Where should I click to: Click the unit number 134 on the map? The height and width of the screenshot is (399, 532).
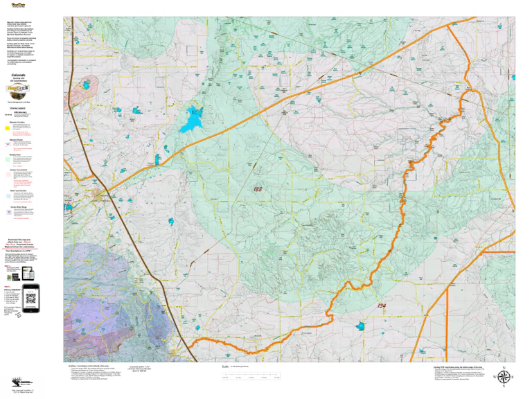coord(382,305)
